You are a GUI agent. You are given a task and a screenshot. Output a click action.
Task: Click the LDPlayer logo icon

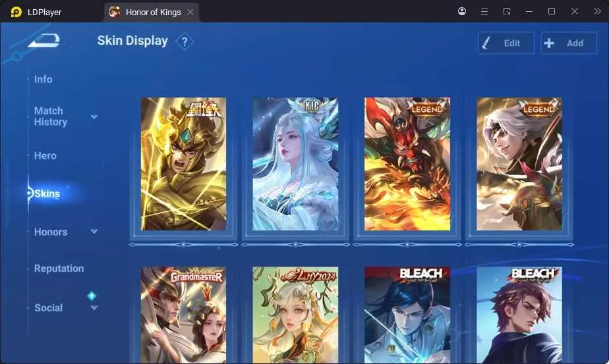coord(16,12)
